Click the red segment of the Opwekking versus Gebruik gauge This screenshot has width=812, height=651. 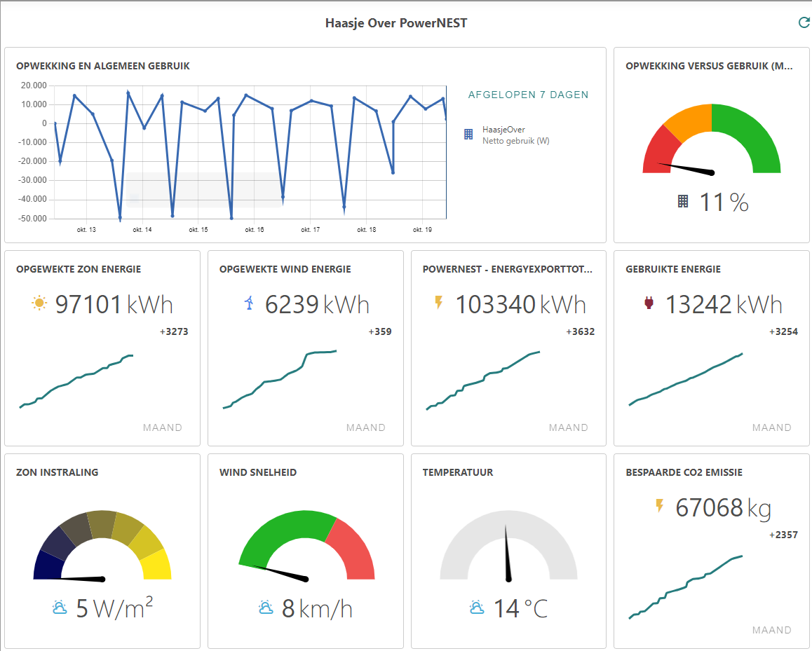661,150
